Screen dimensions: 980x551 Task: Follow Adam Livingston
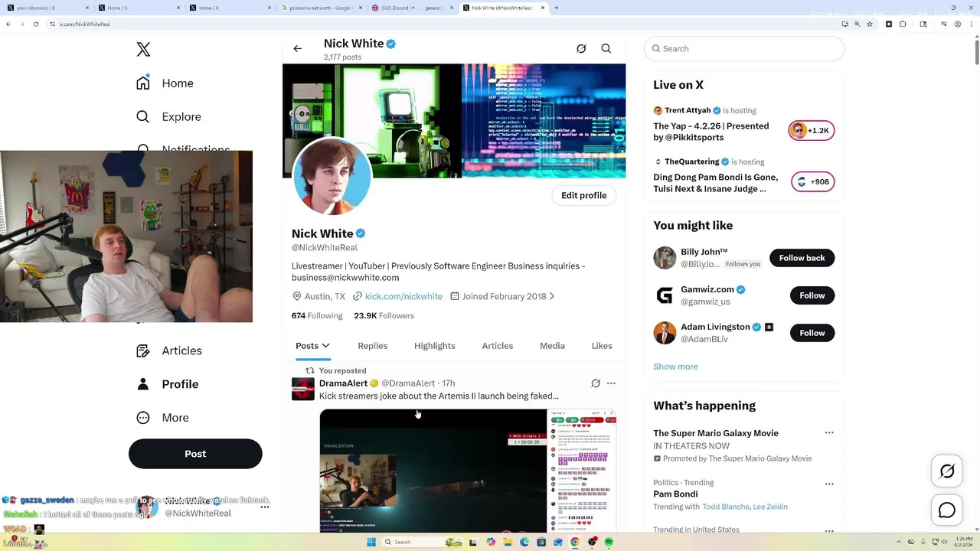pos(812,333)
